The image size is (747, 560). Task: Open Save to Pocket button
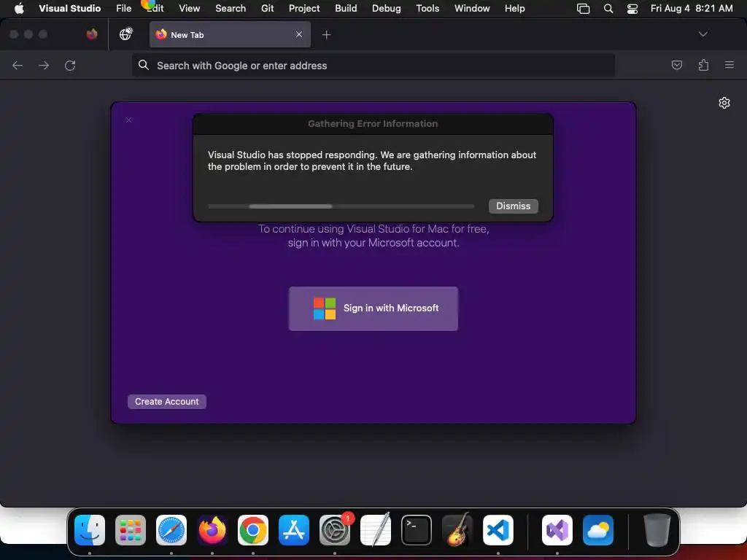(676, 65)
